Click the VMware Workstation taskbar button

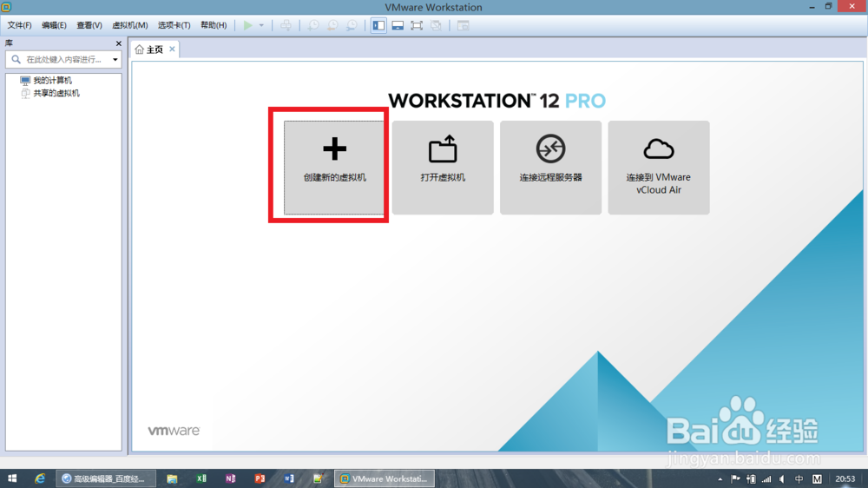(385, 478)
